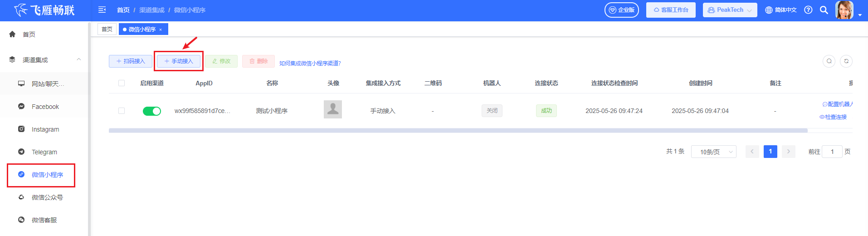Open 微信客服 in sidebar
The height and width of the screenshot is (236, 868).
click(x=44, y=220)
